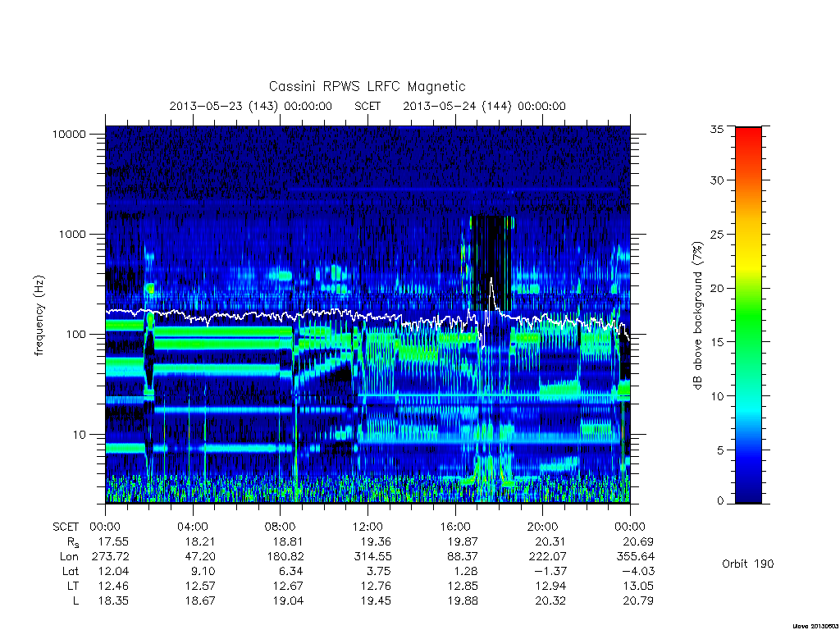Click the L value 18.35
This screenshot has height=630, width=840.
(113, 601)
